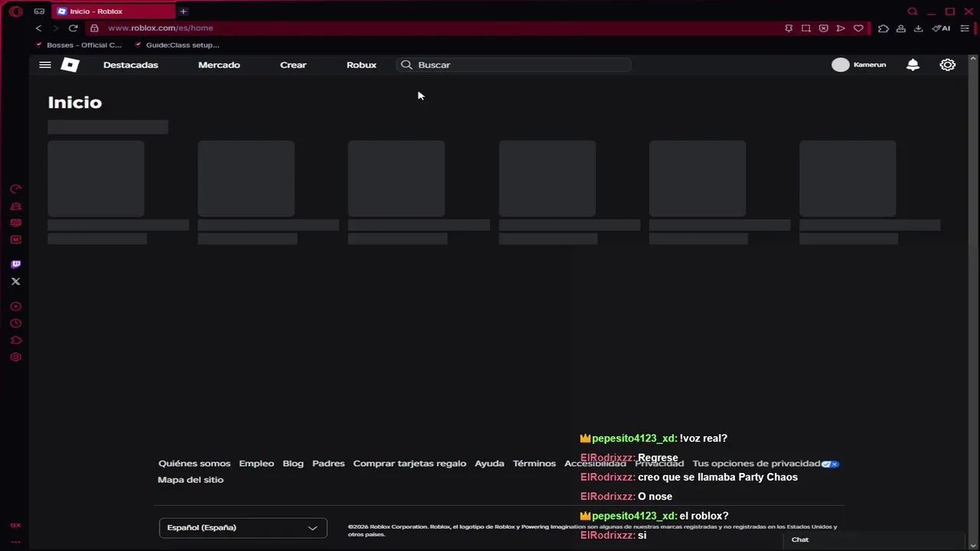
Task: Click the Roblox logo in the navbar
Action: [70, 65]
